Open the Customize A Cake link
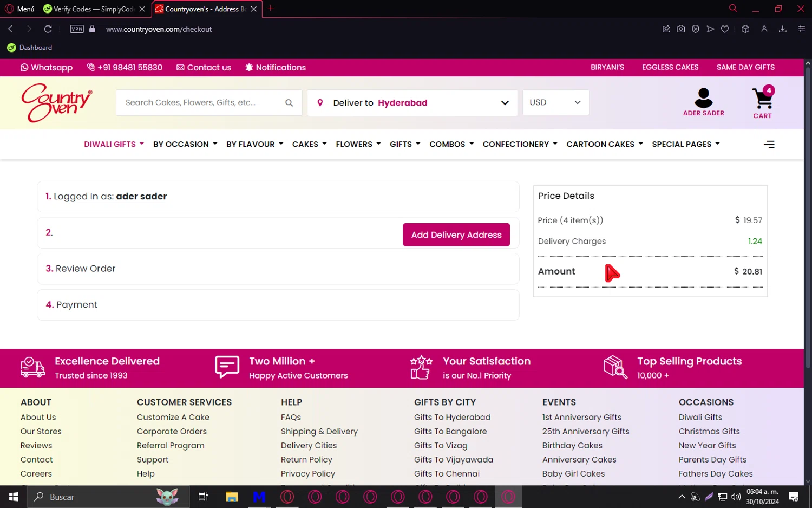 click(173, 417)
